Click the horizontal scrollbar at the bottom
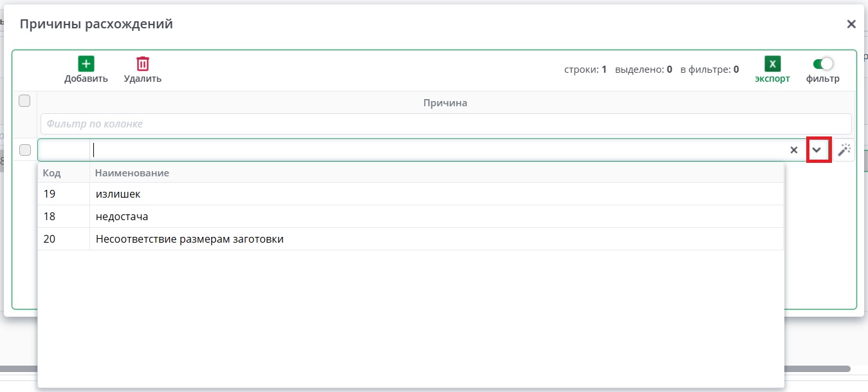 pos(425,369)
